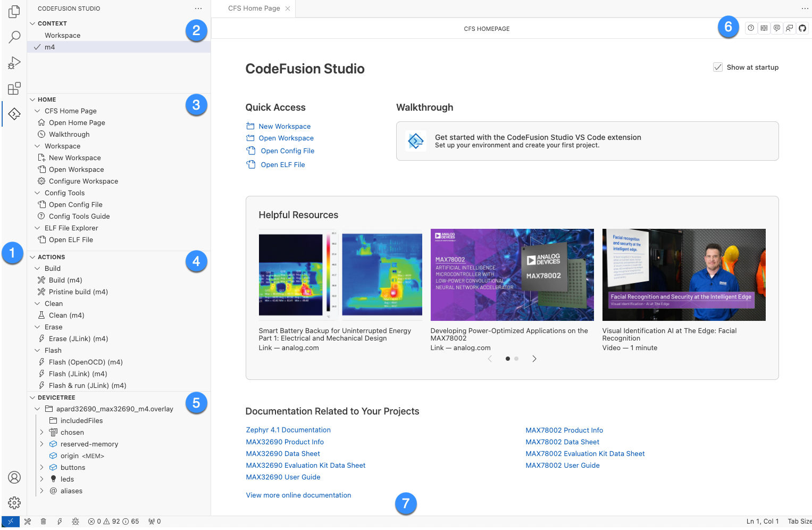Open the Accounts menu icon
This screenshot has height=530, width=812.
14,477
